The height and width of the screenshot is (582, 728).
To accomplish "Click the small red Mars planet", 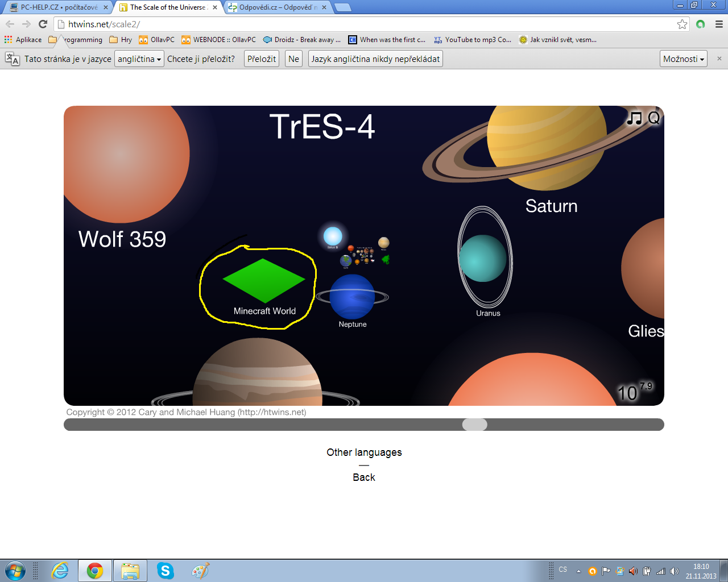I will [x=351, y=248].
